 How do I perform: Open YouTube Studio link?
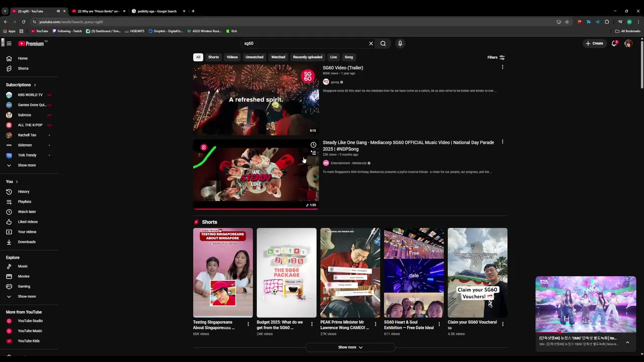pos(29,321)
